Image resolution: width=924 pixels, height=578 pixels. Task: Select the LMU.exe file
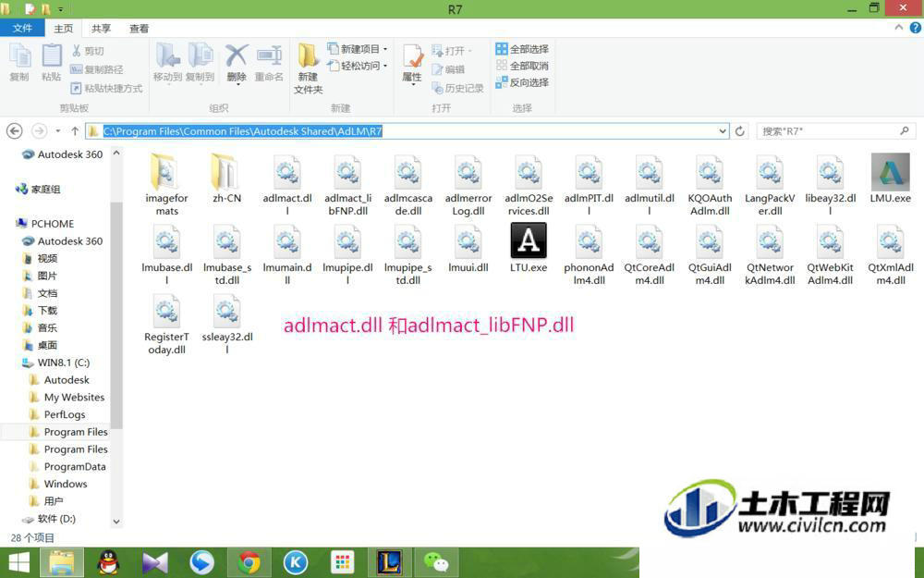pos(891,178)
